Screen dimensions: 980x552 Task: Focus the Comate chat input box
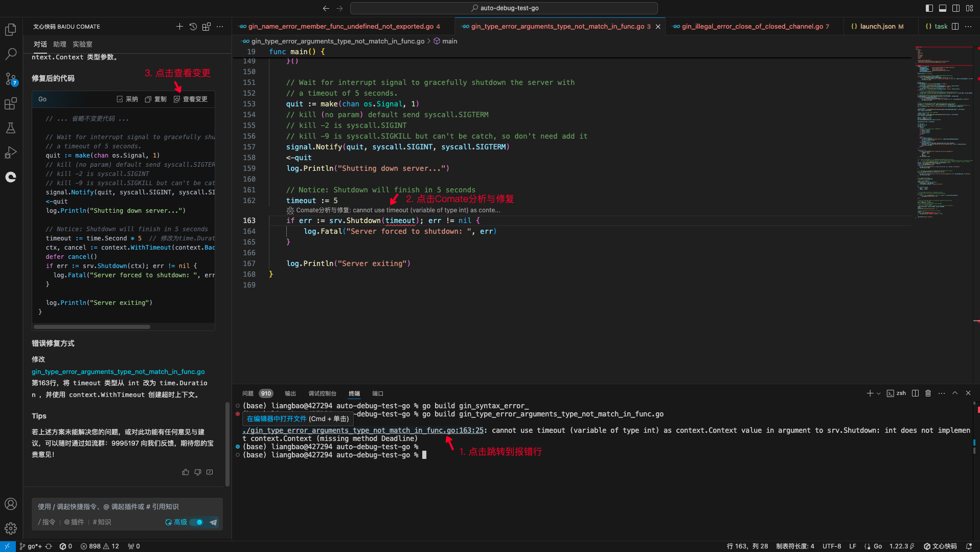pyautogui.click(x=127, y=506)
